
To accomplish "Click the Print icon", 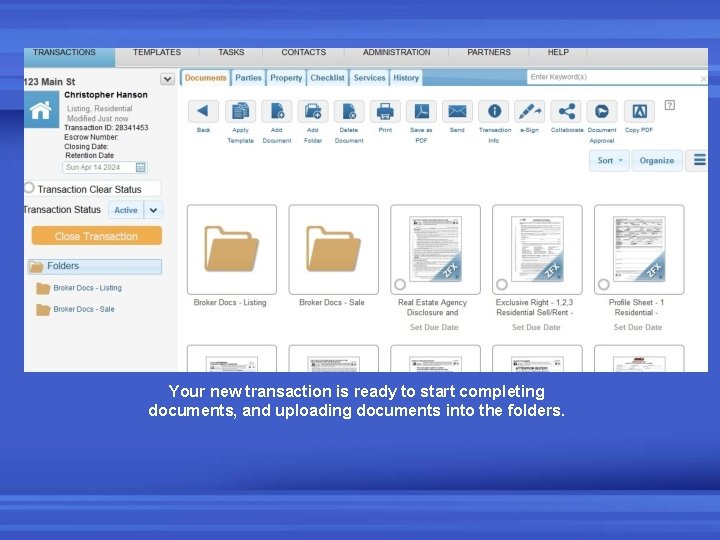I will tap(385, 111).
